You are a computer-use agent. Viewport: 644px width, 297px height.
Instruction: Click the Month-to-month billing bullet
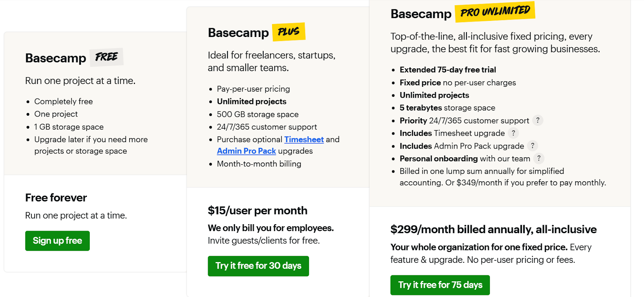click(x=259, y=164)
